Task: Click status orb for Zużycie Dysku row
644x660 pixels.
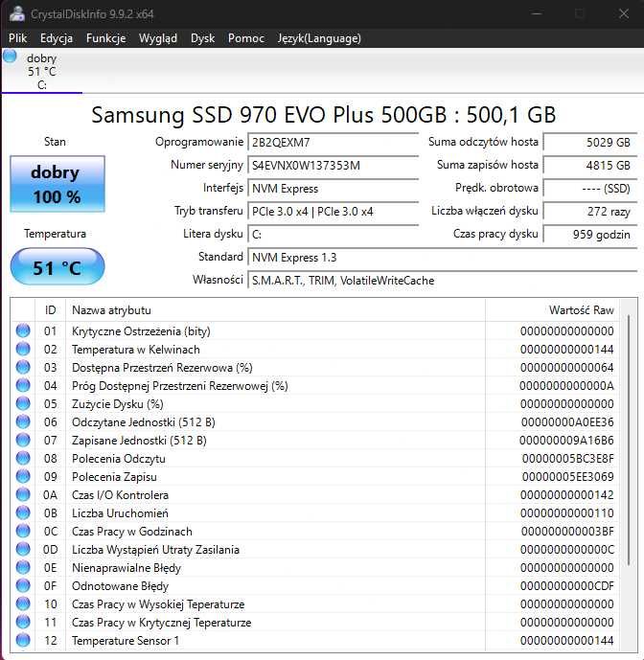Action: point(23,403)
